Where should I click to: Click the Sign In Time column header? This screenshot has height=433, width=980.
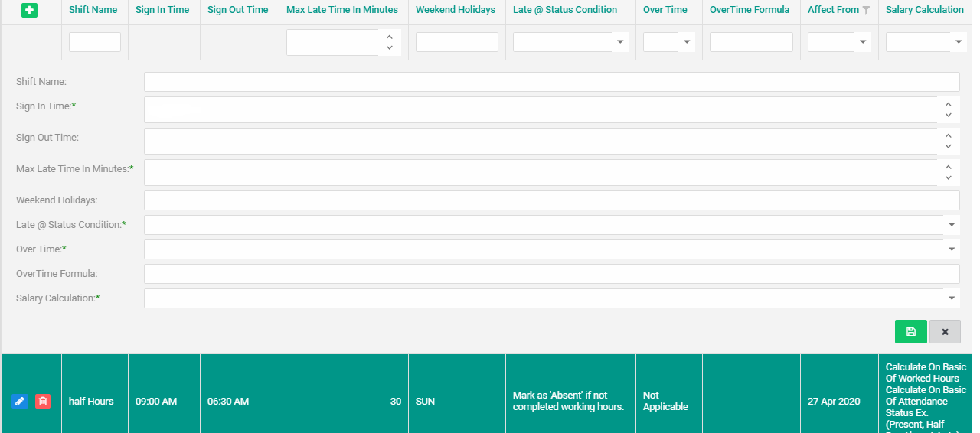click(x=162, y=10)
